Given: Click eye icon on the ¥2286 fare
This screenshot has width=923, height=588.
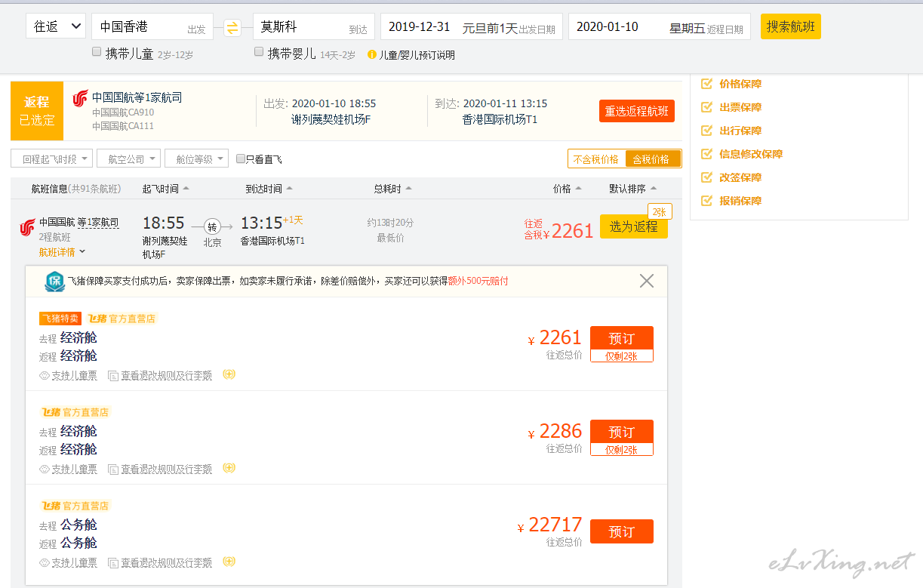Looking at the screenshot, I should (45, 469).
